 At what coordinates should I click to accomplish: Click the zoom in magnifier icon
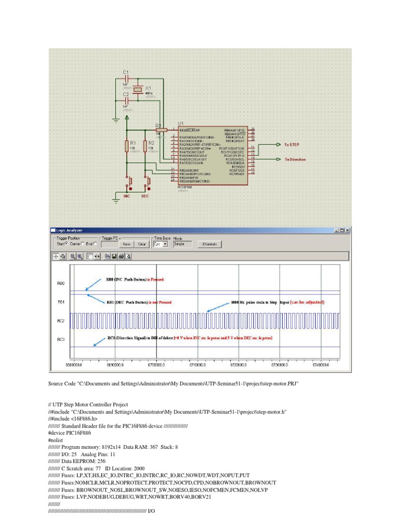click(80, 256)
